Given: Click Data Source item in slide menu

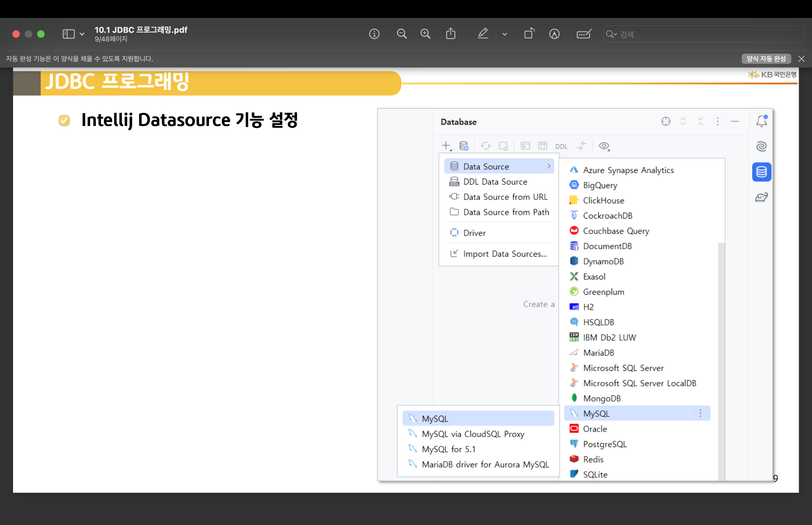Looking at the screenshot, I should [x=486, y=166].
